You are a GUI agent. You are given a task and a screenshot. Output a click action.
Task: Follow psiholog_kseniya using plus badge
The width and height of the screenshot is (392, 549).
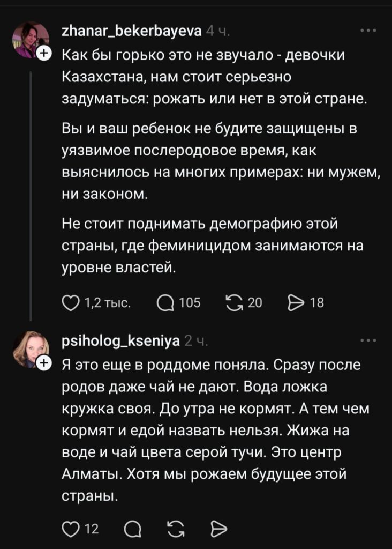pyautogui.click(x=45, y=363)
